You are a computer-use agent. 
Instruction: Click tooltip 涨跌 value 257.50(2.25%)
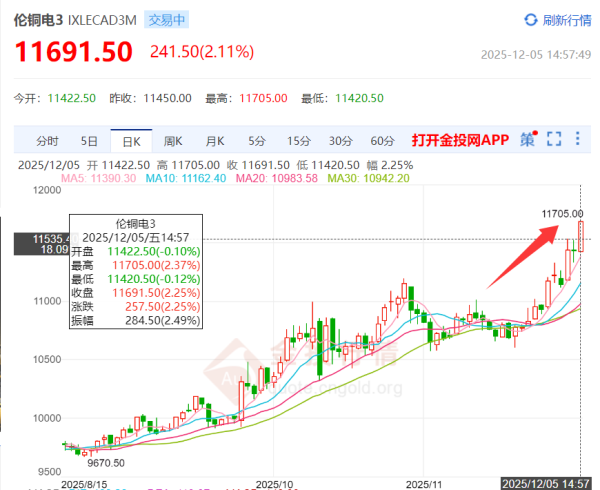click(163, 307)
